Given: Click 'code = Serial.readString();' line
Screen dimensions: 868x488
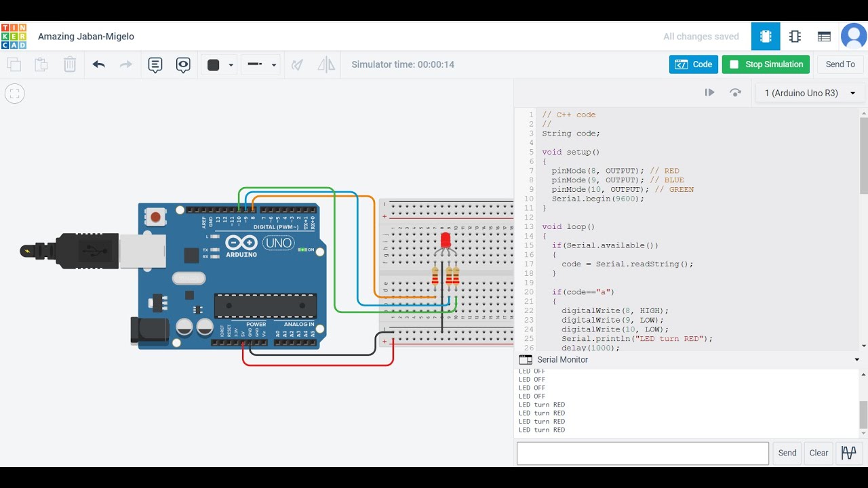Looking at the screenshot, I should pos(627,264).
